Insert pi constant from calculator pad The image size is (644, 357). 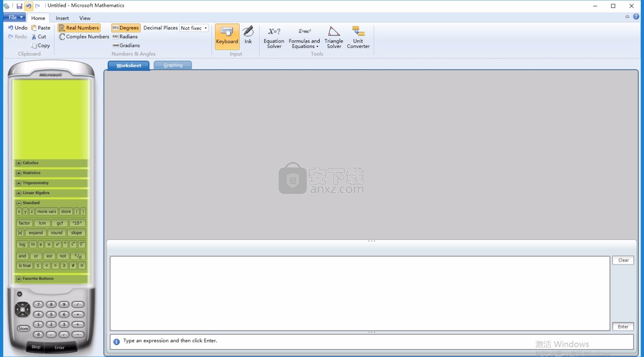coord(49,244)
